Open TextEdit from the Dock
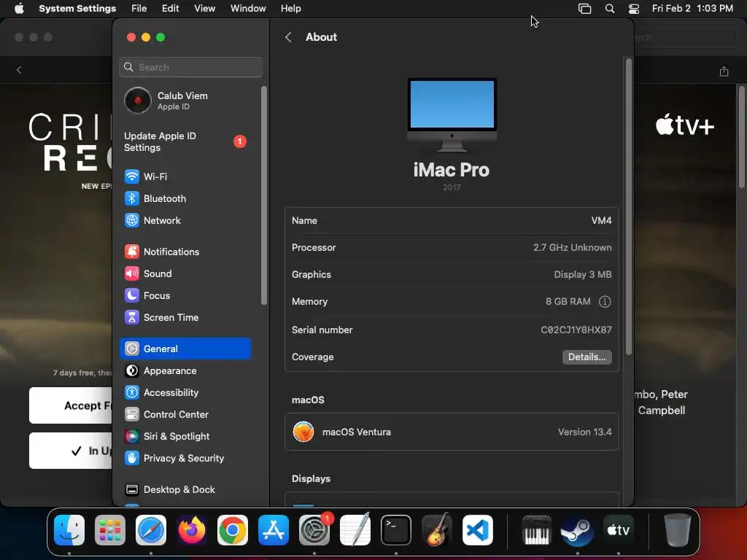Image resolution: width=747 pixels, height=560 pixels. point(355,531)
